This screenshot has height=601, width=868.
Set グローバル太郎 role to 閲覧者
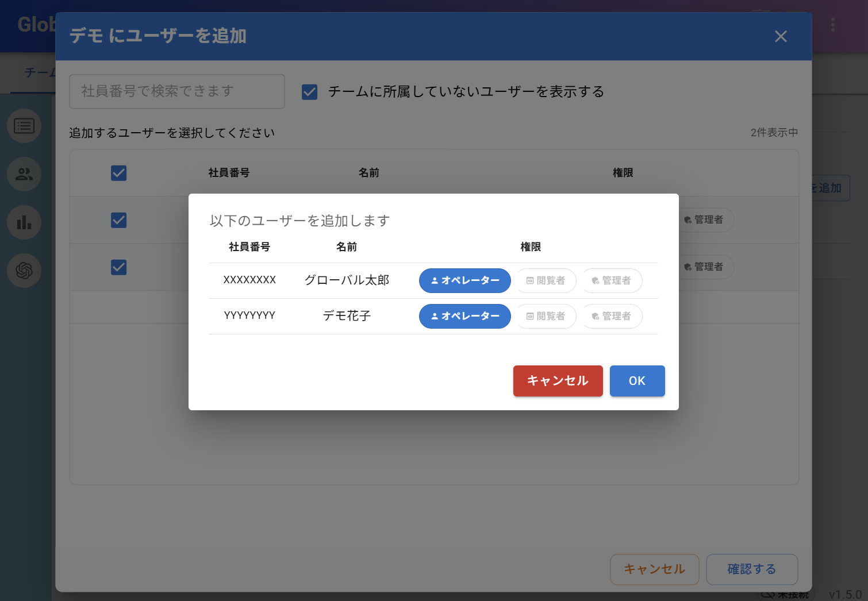546,280
